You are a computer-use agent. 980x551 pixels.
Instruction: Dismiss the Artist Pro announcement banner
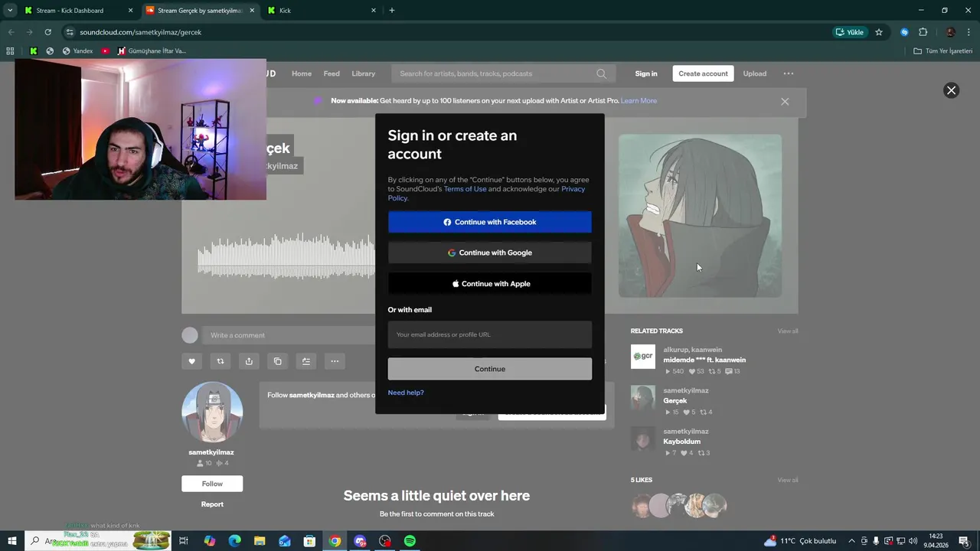(x=785, y=101)
